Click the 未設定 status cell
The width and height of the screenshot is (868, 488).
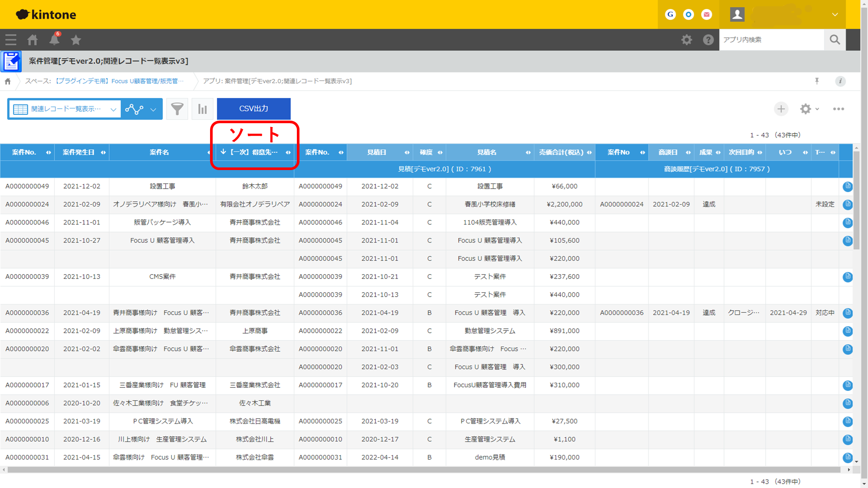tap(825, 204)
